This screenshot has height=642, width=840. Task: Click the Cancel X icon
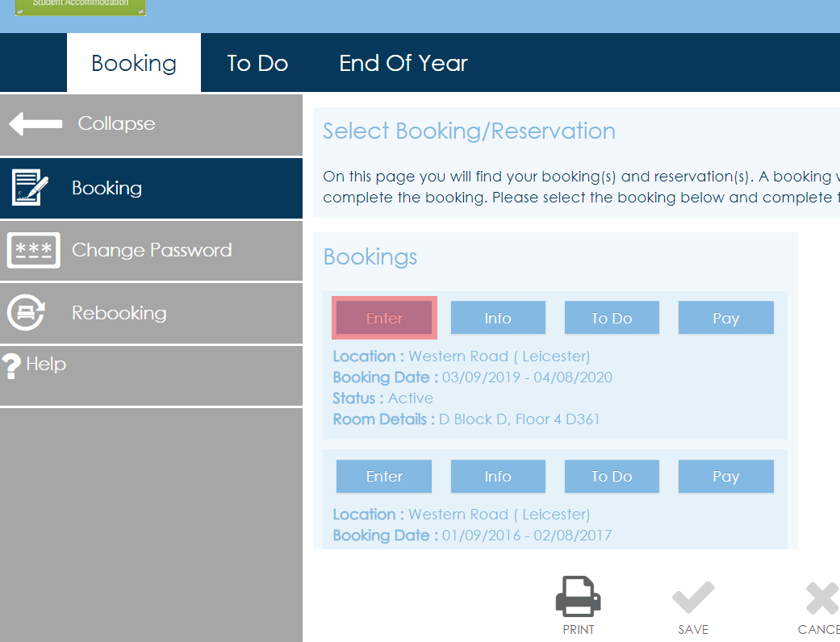(x=823, y=598)
